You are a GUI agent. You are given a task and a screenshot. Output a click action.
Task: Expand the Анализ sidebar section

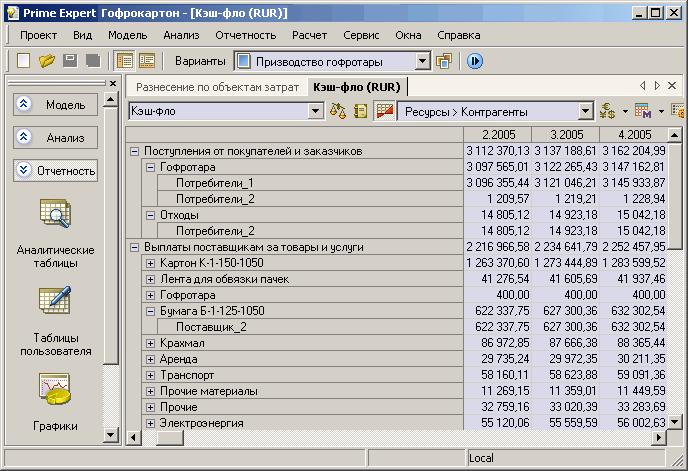tap(55, 137)
